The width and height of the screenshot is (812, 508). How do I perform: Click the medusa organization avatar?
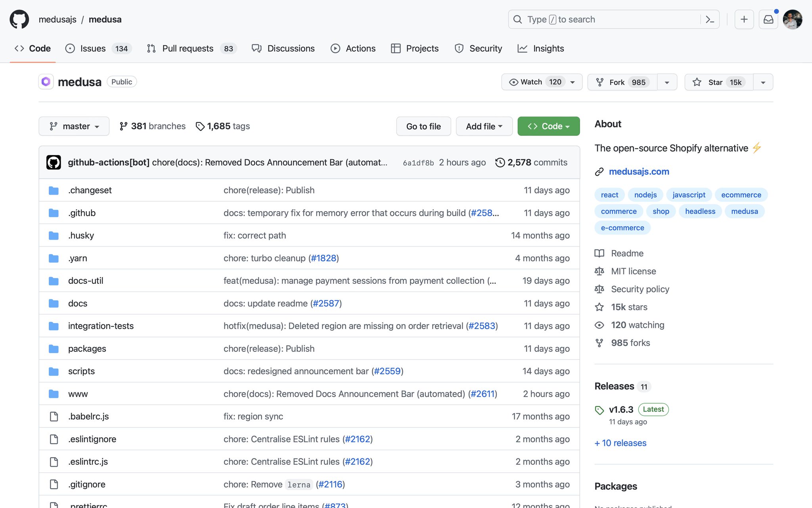(46, 81)
